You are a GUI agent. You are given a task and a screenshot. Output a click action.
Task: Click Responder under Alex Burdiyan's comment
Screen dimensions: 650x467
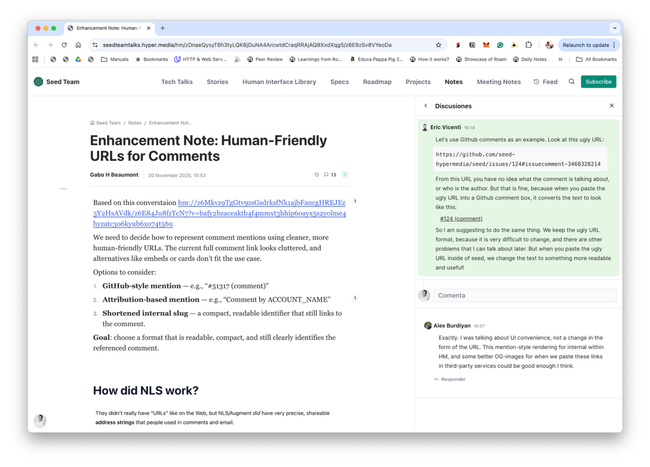click(x=452, y=379)
